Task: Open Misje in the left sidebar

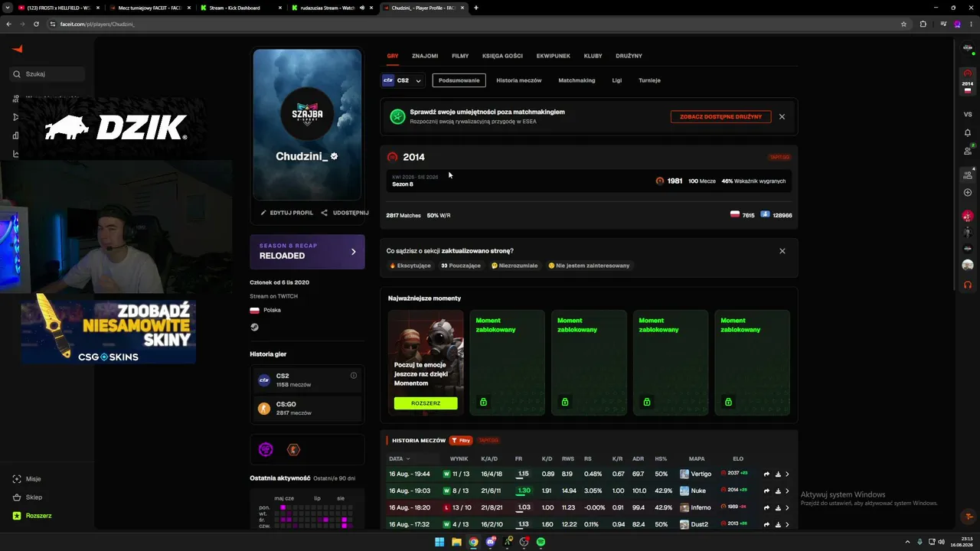Action: pos(28,479)
